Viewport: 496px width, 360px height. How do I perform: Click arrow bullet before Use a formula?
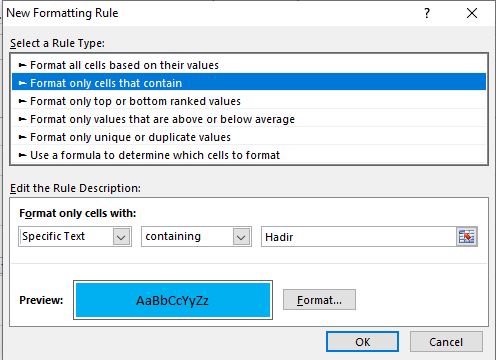[x=22, y=155]
